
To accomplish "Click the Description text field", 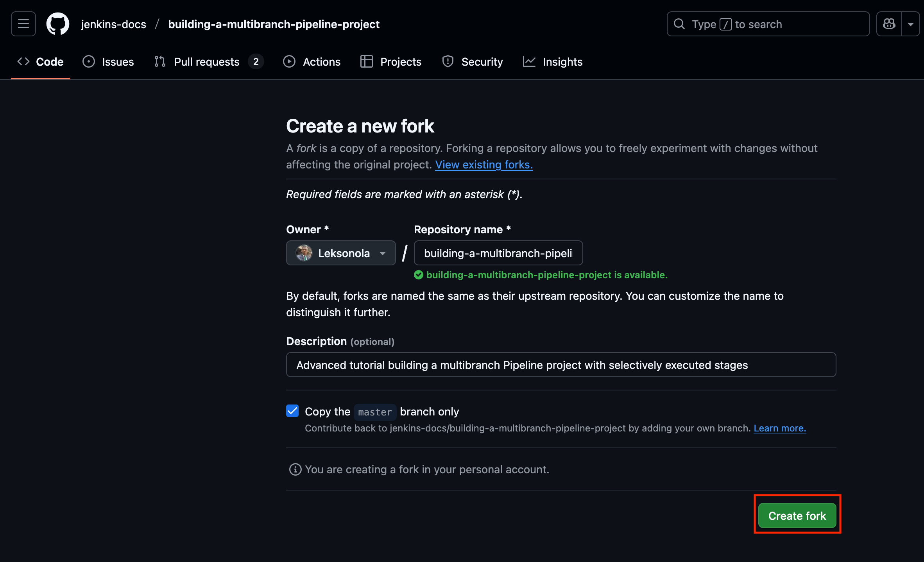I will 561,365.
